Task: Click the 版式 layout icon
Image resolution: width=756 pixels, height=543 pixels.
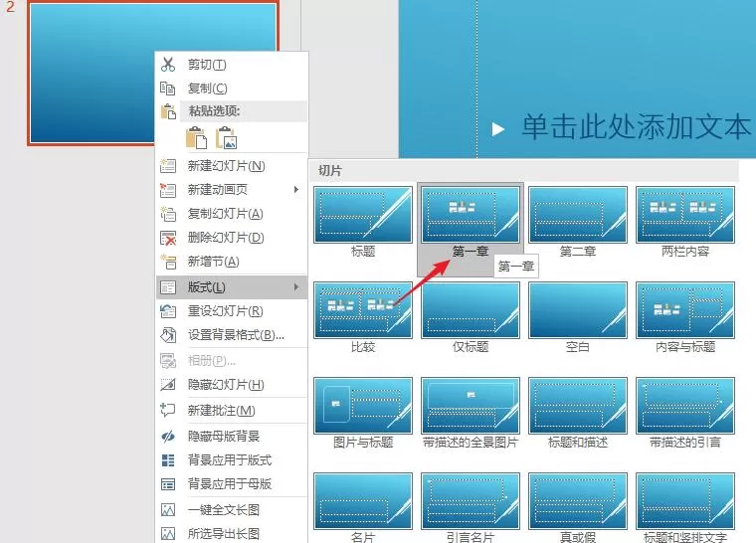Action: 168,287
